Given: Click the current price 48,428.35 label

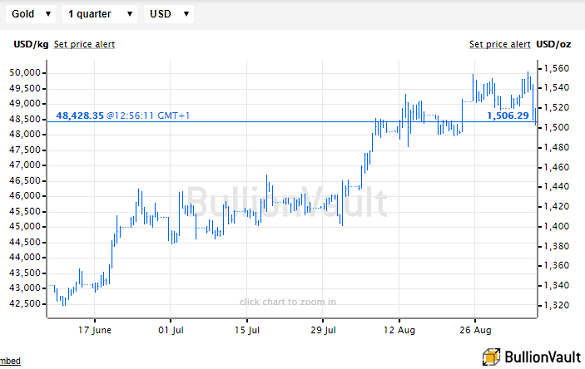Looking at the screenshot, I should point(80,116).
